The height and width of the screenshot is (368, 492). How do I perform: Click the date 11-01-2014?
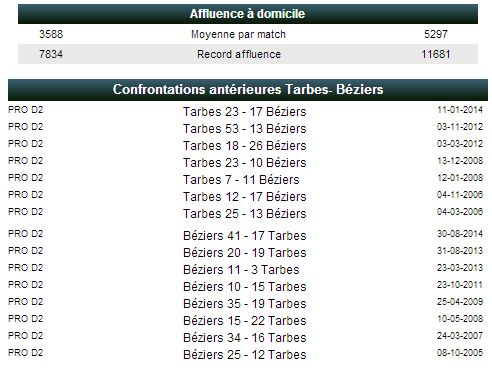460,110
